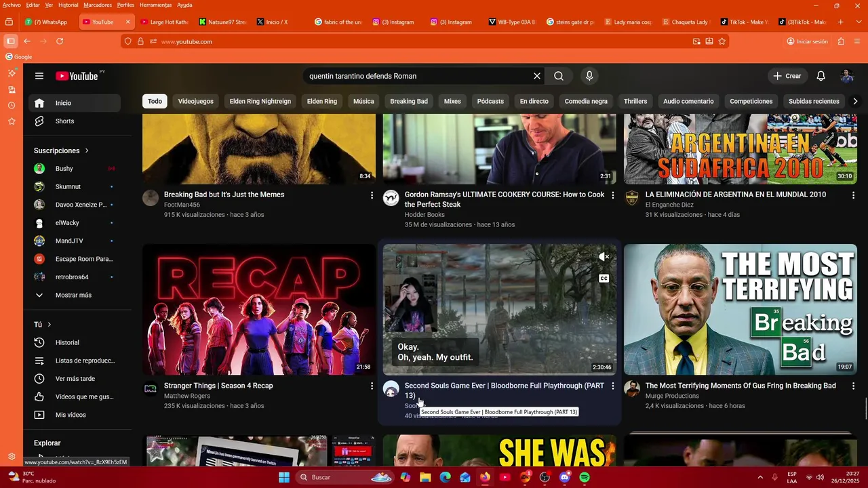868x488 pixels.
Task: Bookmark this page with the star
Action: click(722, 41)
